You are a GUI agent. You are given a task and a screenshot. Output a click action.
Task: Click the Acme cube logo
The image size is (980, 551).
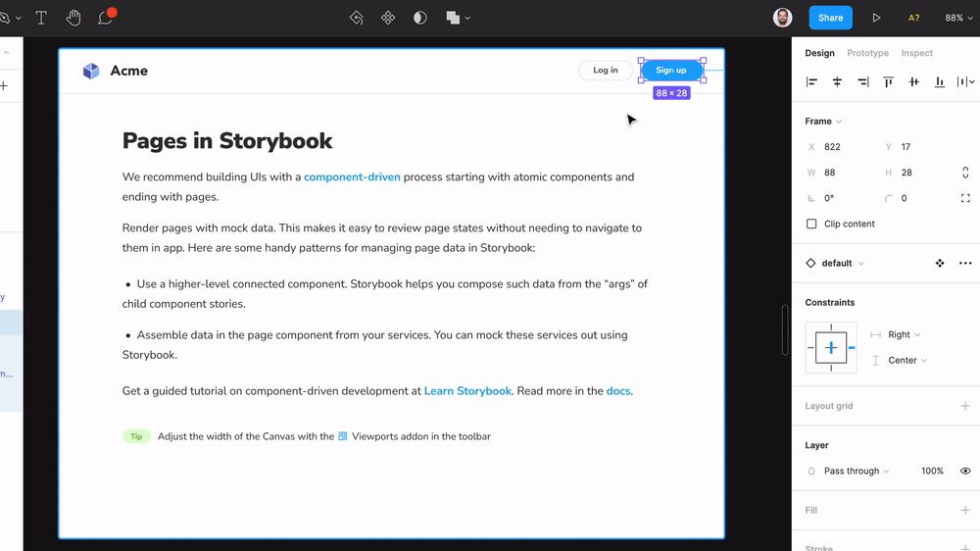pos(91,71)
